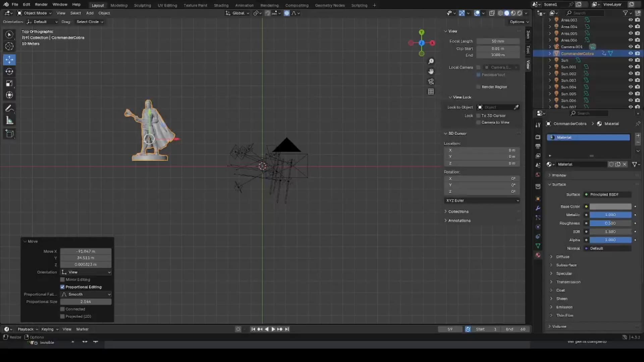Click the play animation button
The height and width of the screenshot is (362, 644).
tap(273, 329)
